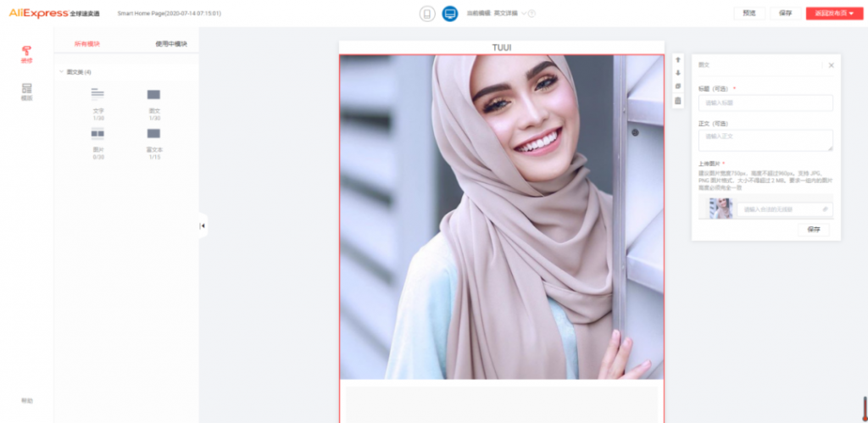Collapse the 图文类 module category
This screenshot has height=423, width=868.
point(61,72)
